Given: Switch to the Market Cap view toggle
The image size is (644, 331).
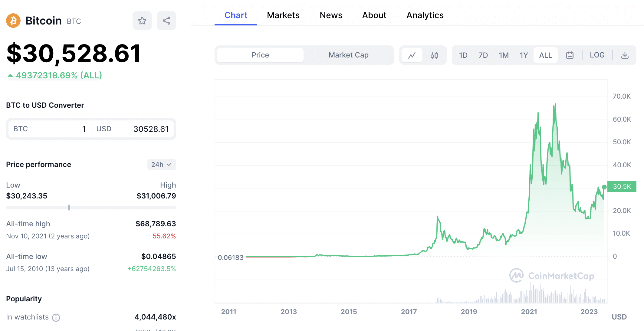Looking at the screenshot, I should (x=348, y=54).
